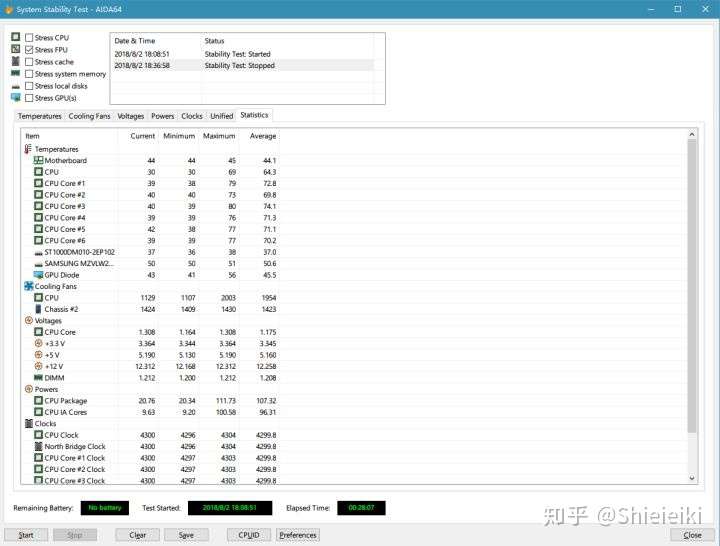
Task: Click the DIMM memory icon
Action: (39, 377)
